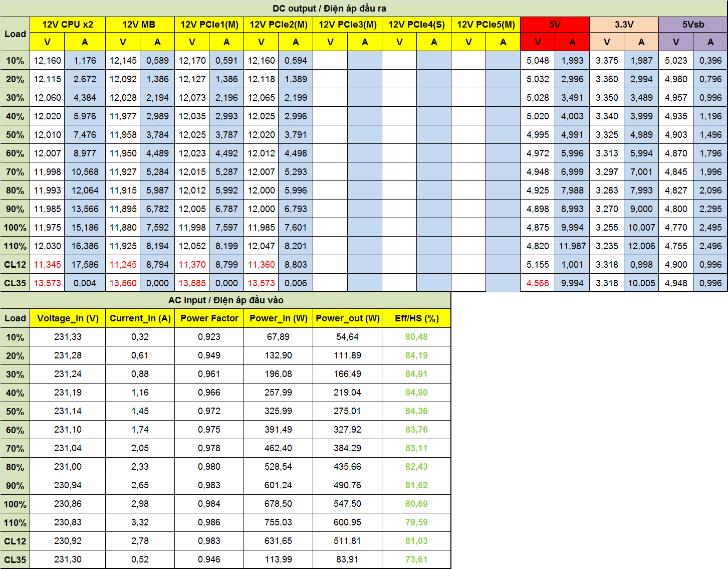Screen dimensions: 728x569
Task: Select the green efficiency value 84,91
Action: pyautogui.click(x=416, y=374)
